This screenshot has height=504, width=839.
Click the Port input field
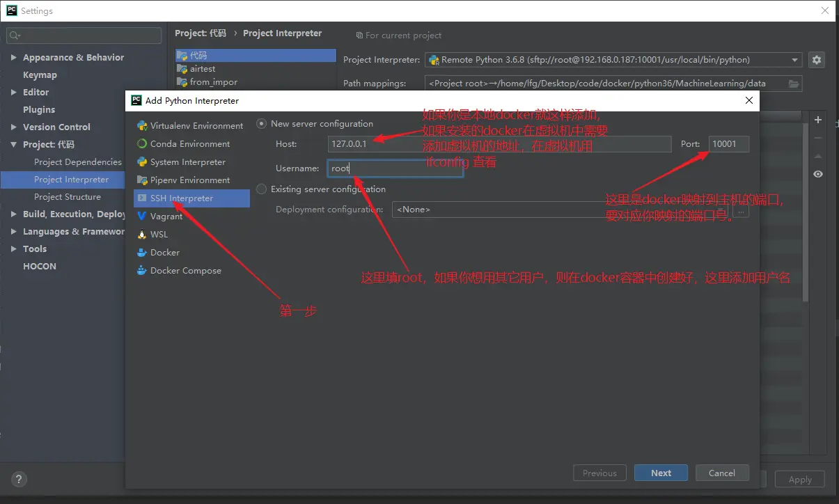coord(729,144)
